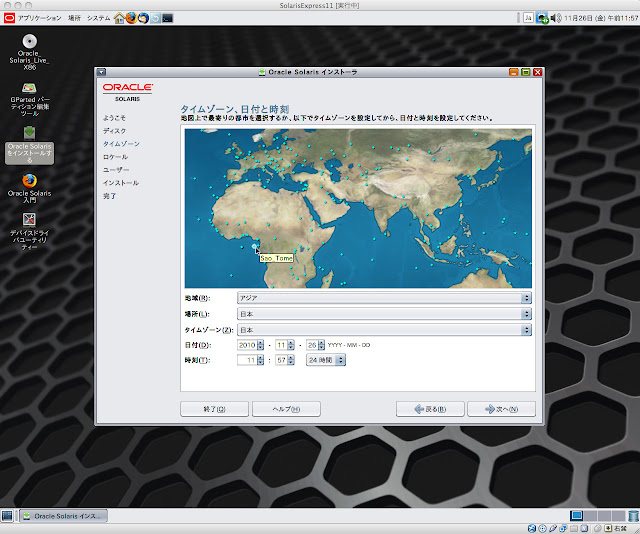This screenshot has height=534, width=640.
Task: Click the ヘルプ help button
Action: 286,409
